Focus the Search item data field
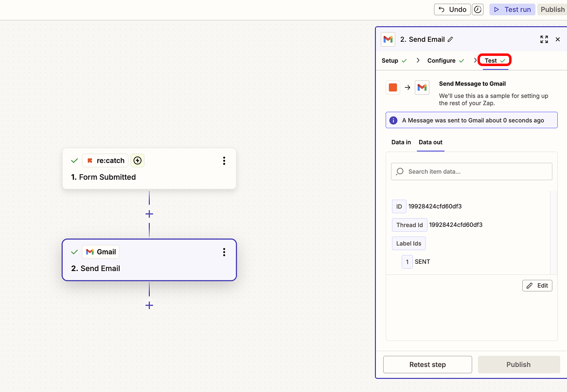Image resolution: width=567 pixels, height=392 pixels. pyautogui.click(x=472, y=171)
